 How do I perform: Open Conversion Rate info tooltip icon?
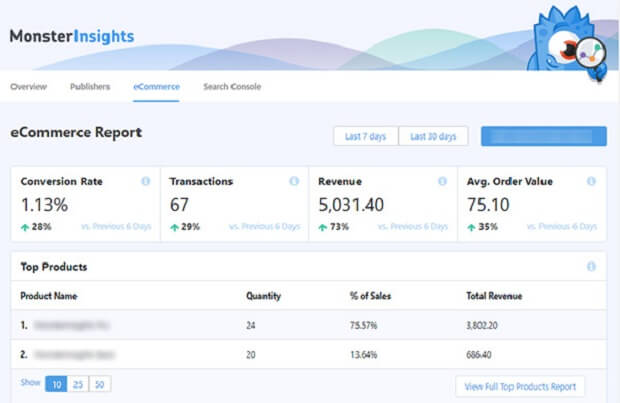click(x=146, y=181)
